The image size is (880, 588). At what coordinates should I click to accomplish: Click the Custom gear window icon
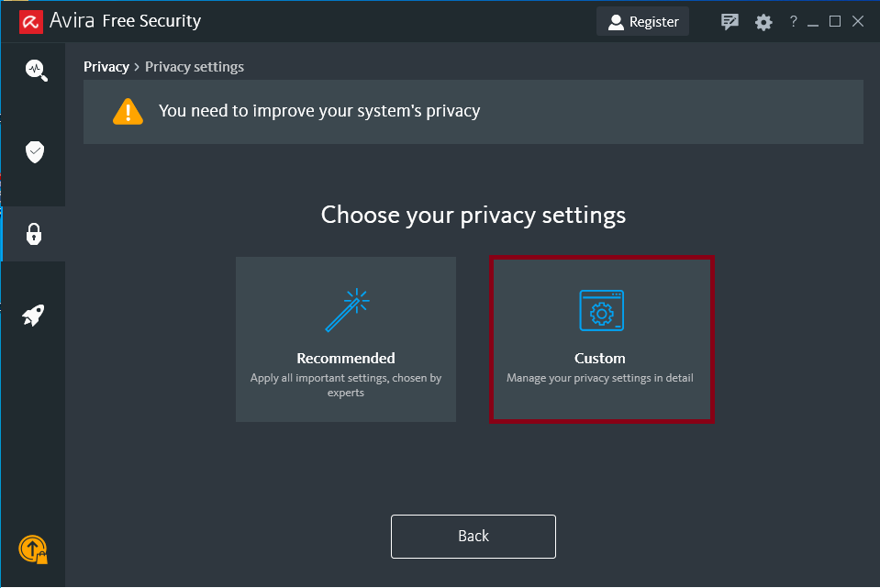click(601, 310)
